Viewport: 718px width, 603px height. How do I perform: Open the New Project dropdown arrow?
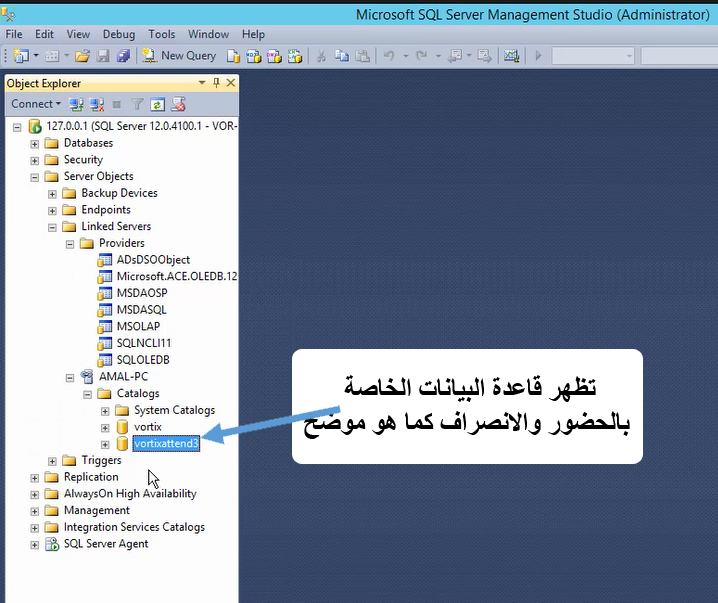tap(36, 56)
